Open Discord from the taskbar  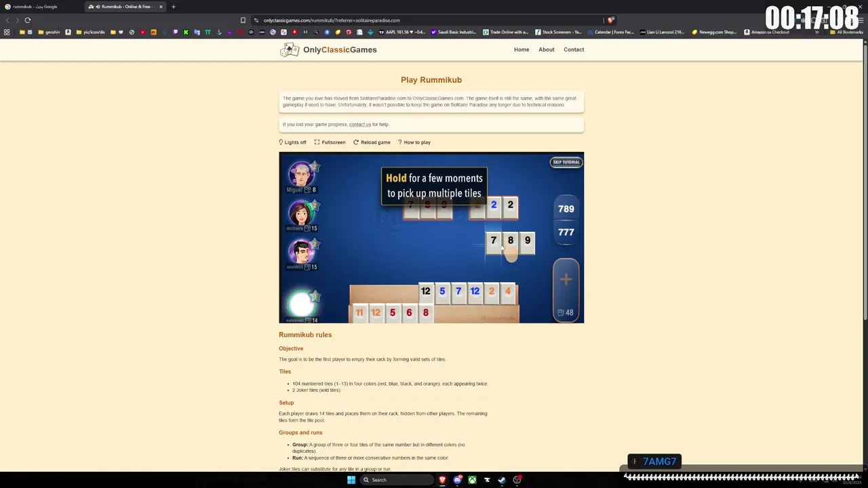click(x=457, y=480)
